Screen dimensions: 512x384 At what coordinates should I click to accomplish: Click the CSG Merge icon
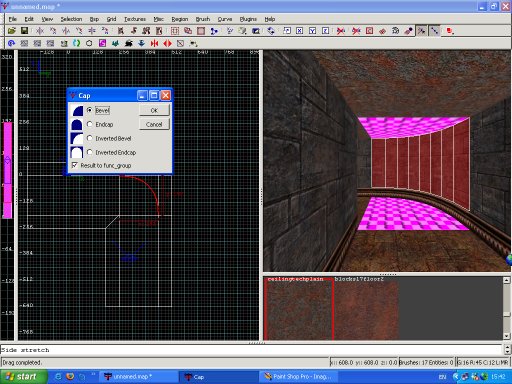(188, 31)
